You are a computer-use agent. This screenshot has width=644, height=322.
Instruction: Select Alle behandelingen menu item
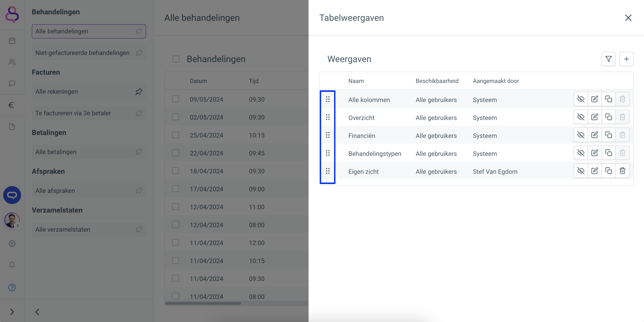click(89, 31)
